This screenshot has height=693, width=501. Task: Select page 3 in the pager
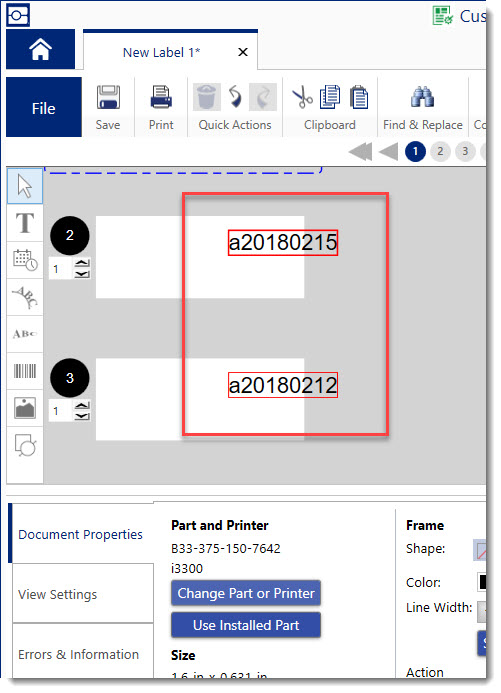coord(465,152)
